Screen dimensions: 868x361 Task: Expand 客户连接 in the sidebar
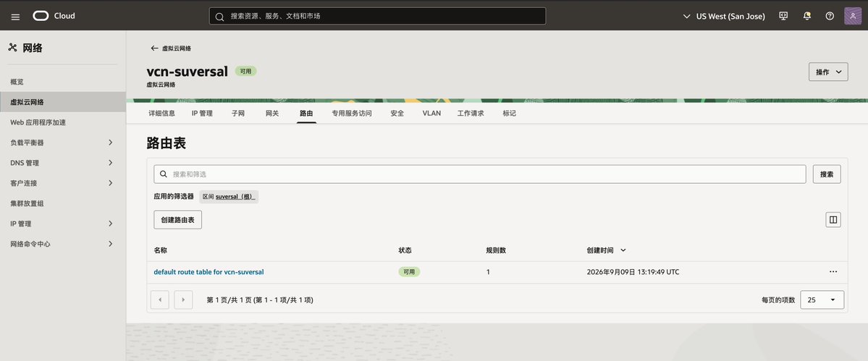click(110, 183)
